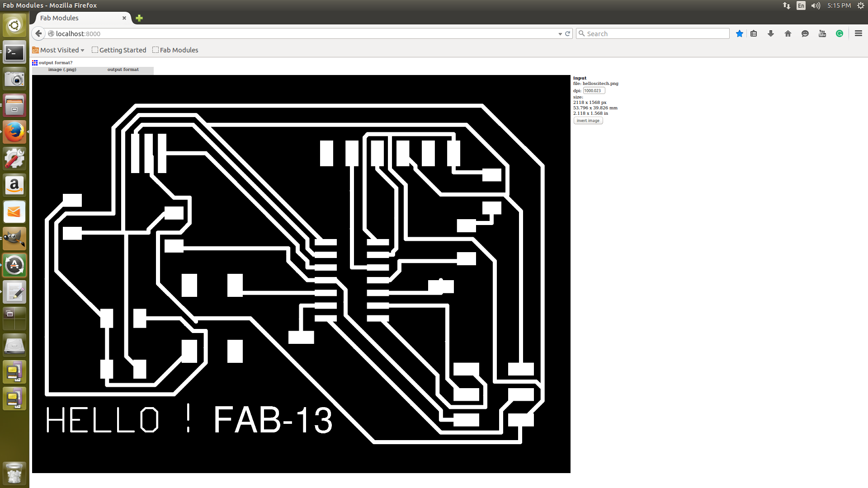Image resolution: width=868 pixels, height=488 pixels.
Task: Open a new browser tab
Action: click(139, 18)
